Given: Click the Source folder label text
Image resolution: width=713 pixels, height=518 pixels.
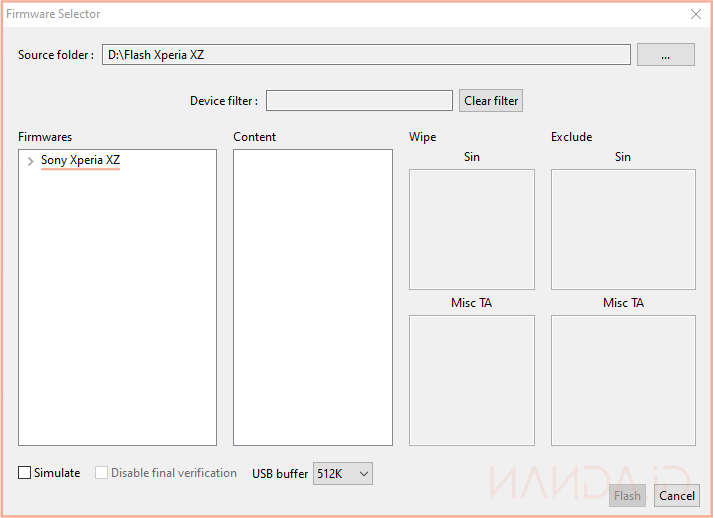Looking at the screenshot, I should point(56,55).
